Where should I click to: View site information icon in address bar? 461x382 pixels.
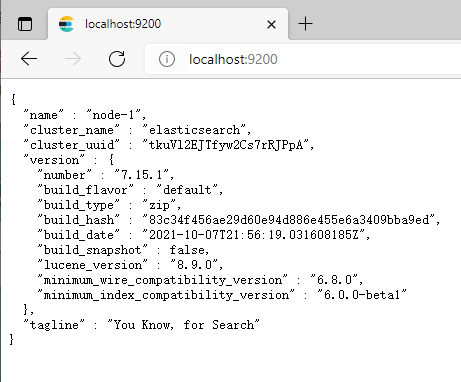(x=167, y=59)
